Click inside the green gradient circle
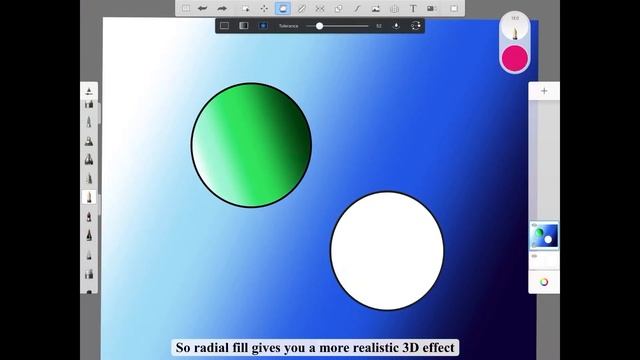This screenshot has width=640, height=360. [x=251, y=145]
